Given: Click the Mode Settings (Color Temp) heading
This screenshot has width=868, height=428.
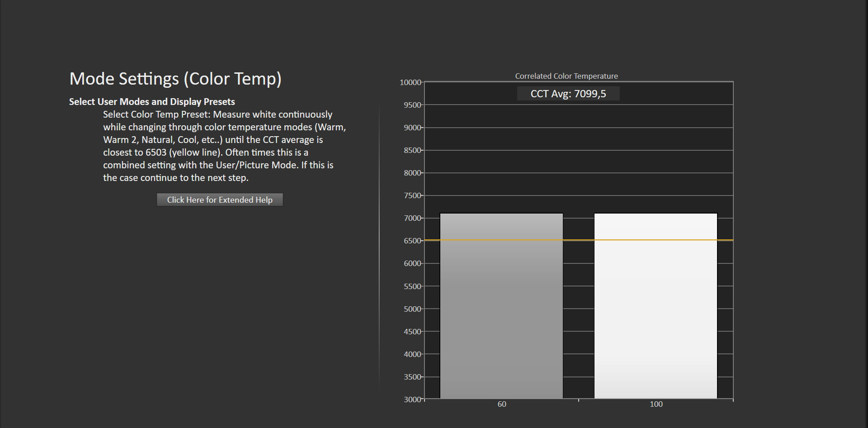Looking at the screenshot, I should (175, 79).
